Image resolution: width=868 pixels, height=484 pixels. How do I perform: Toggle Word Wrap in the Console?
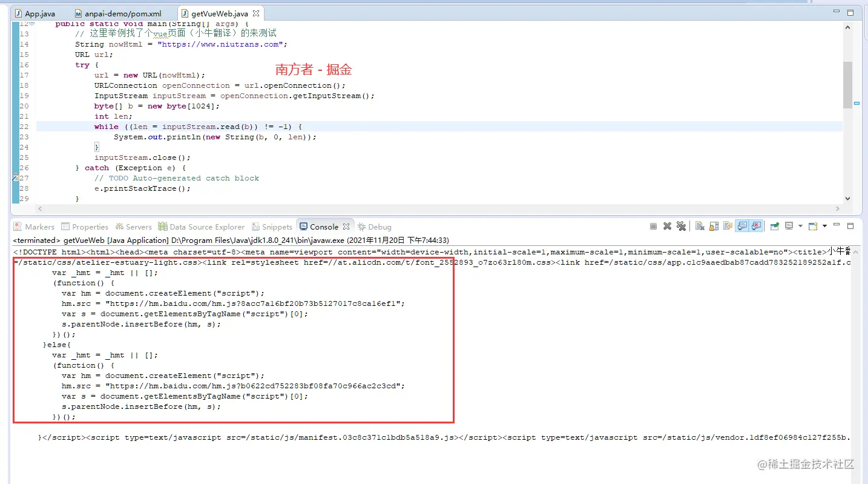click(728, 227)
